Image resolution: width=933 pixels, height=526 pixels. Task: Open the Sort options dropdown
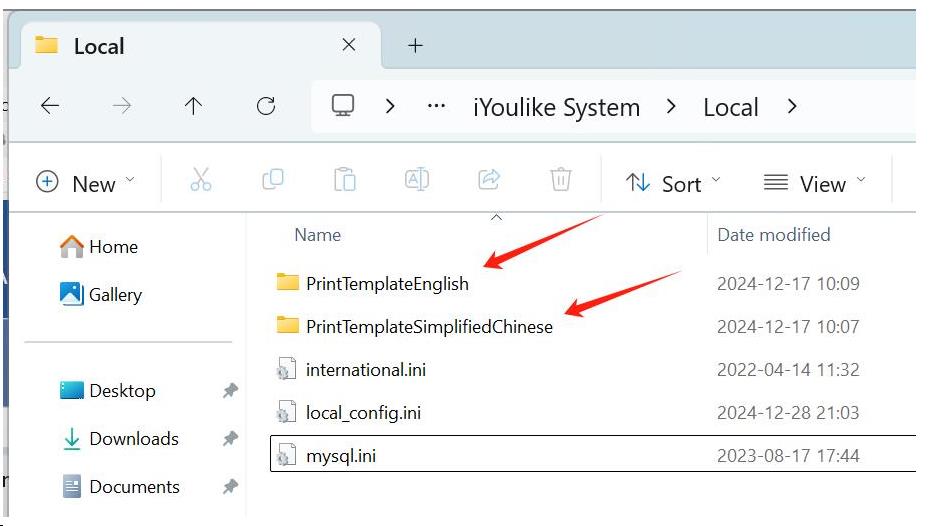click(672, 183)
